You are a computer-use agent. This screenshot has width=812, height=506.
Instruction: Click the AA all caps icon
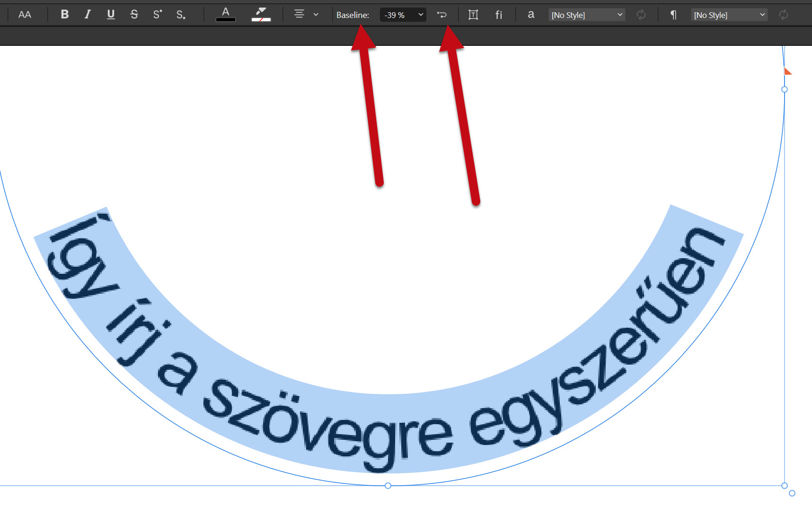click(x=25, y=15)
